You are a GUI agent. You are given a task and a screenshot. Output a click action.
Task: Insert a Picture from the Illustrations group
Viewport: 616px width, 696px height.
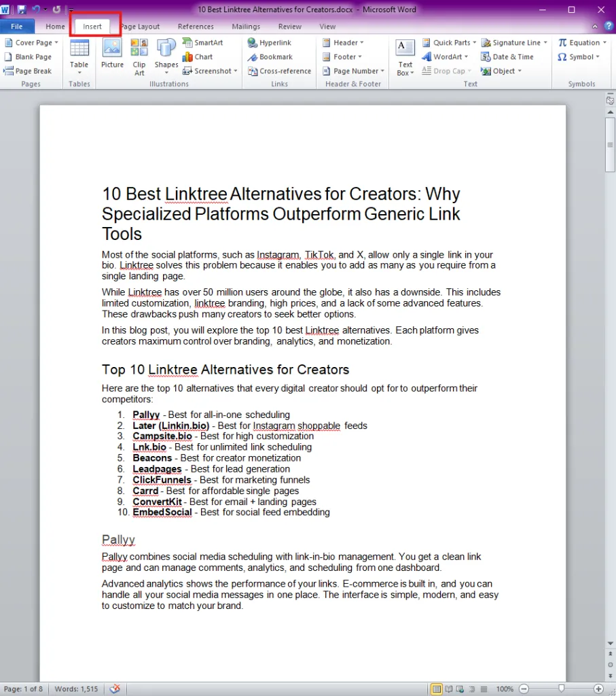[x=112, y=53]
